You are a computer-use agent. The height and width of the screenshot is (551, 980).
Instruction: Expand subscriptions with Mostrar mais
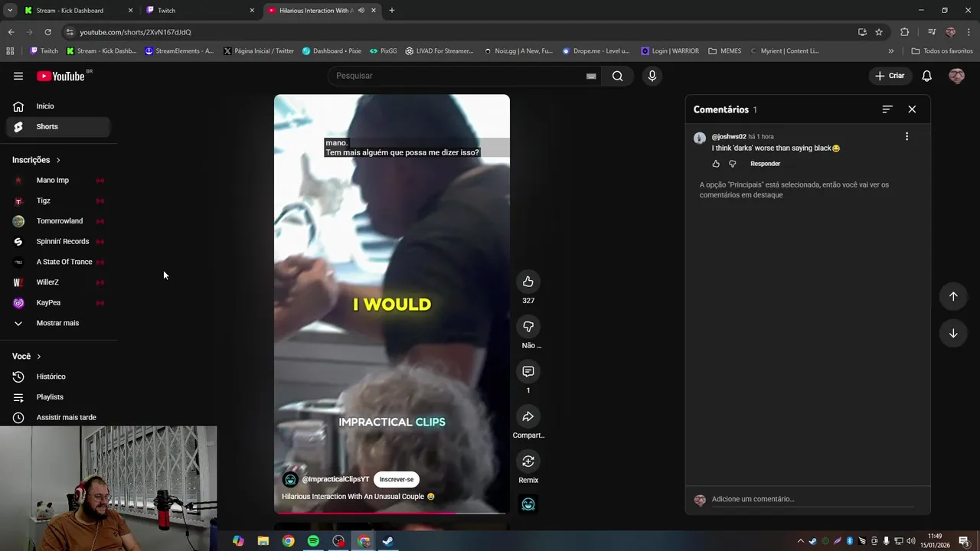58,323
